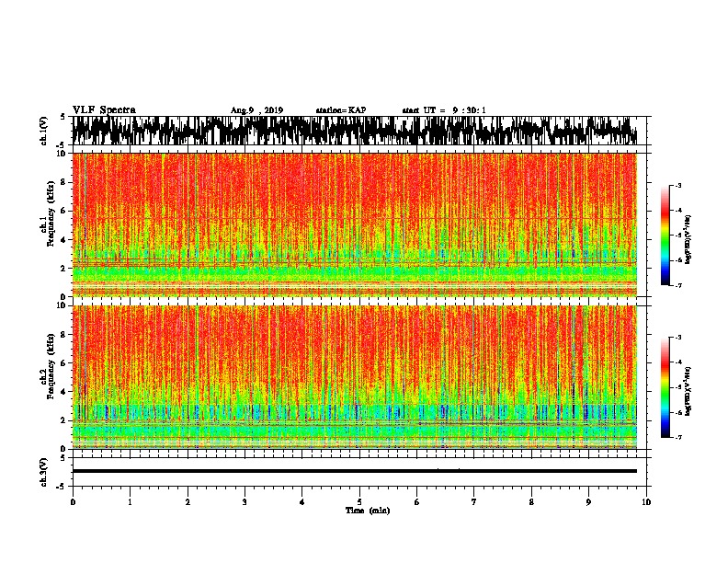Click the time axis tick label "9"

588,502
